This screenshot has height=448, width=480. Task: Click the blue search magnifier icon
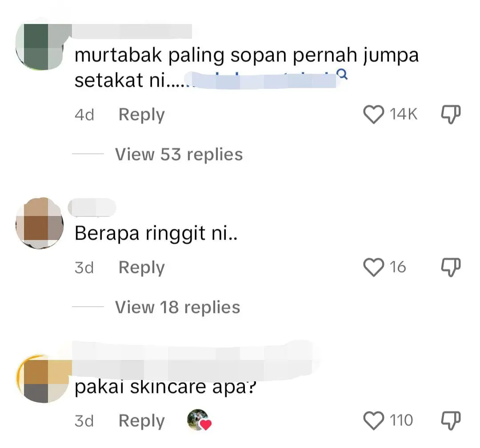(342, 74)
